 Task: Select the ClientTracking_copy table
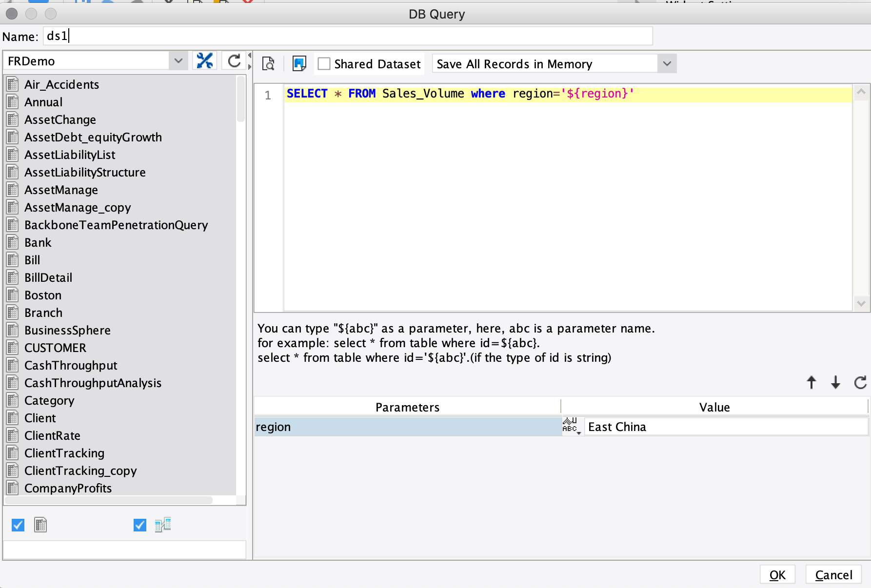[x=80, y=470]
